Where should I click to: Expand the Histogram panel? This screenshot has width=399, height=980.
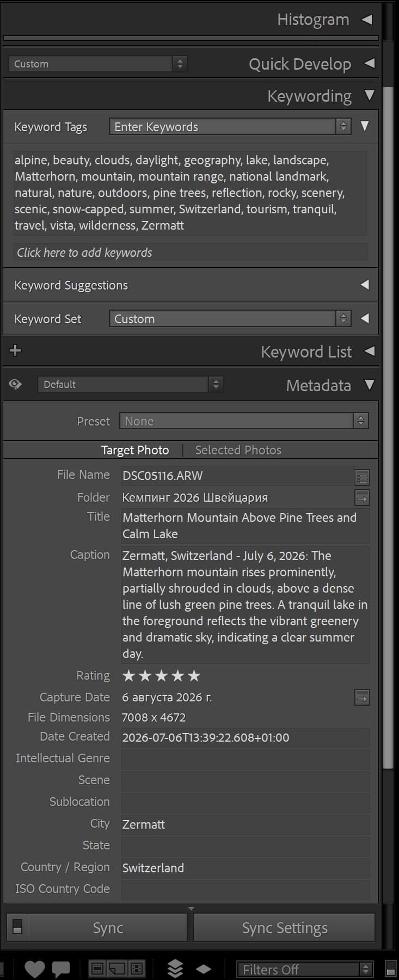click(x=367, y=20)
